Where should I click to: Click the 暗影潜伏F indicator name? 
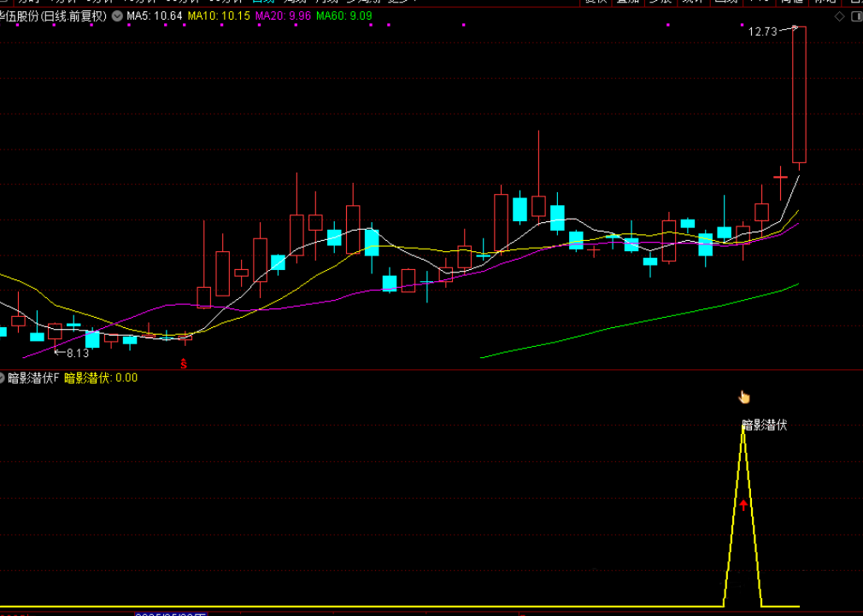click(x=34, y=378)
